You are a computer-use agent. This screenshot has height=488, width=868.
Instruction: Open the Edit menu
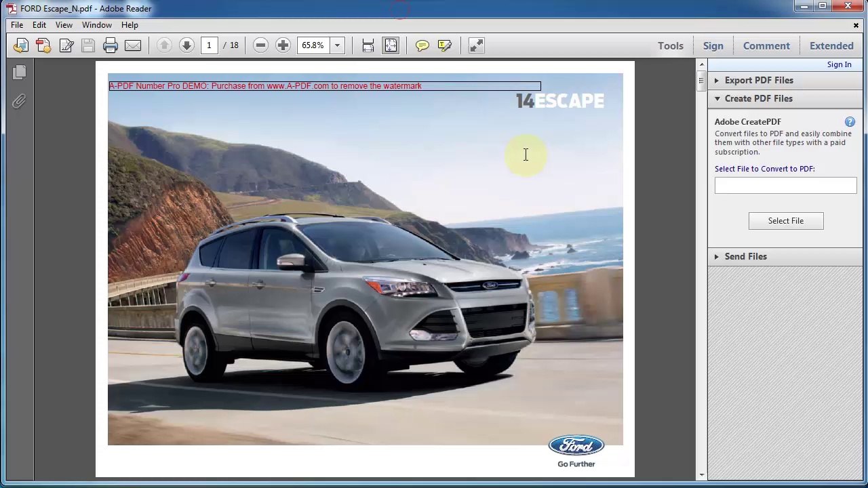click(x=39, y=25)
